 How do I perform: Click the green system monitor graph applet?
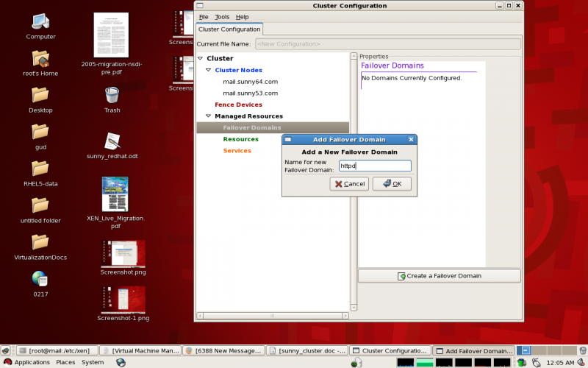click(425, 363)
